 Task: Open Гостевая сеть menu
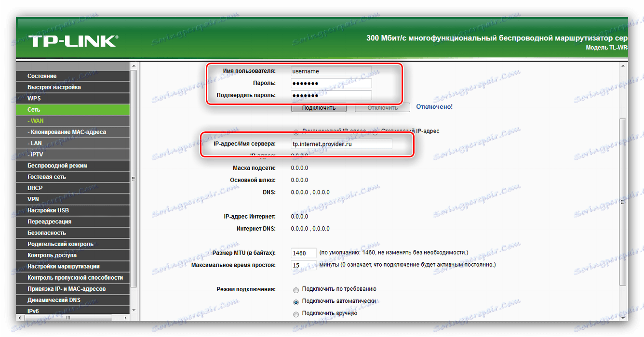[x=73, y=177]
